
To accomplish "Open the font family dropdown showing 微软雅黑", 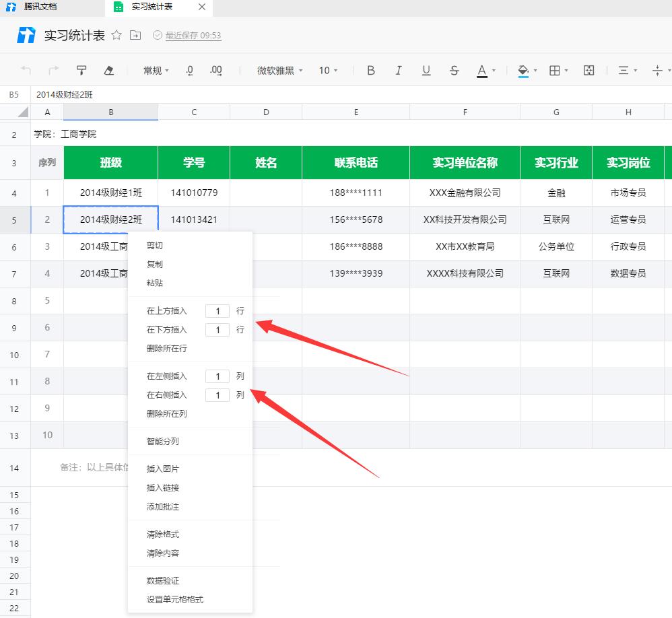I will tap(276, 70).
